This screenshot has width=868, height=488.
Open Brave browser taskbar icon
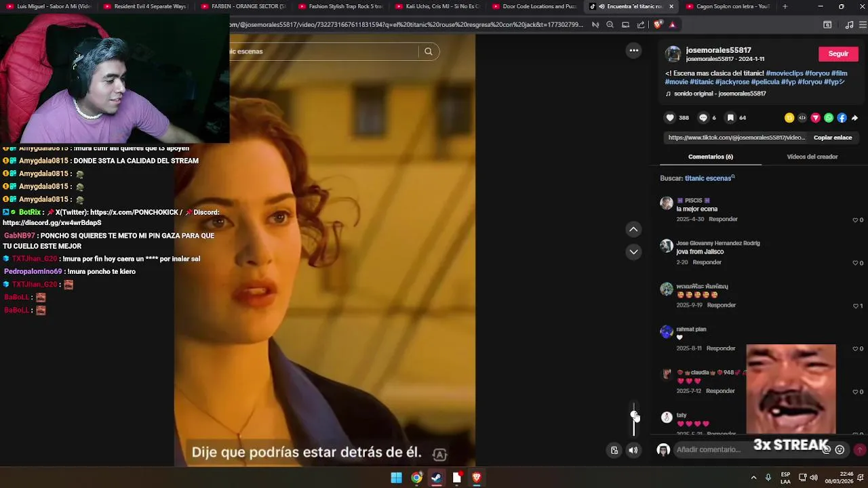pos(477,478)
